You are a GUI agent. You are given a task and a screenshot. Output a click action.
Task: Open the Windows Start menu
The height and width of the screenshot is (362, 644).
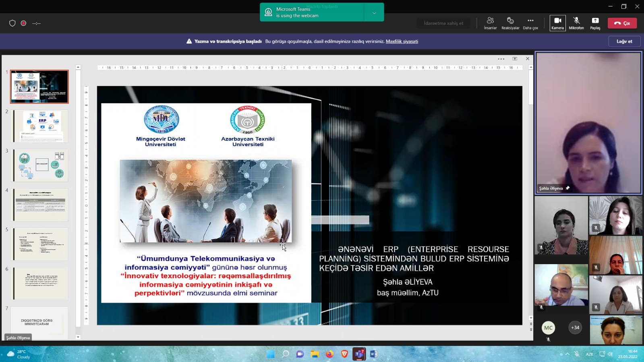[270, 354]
